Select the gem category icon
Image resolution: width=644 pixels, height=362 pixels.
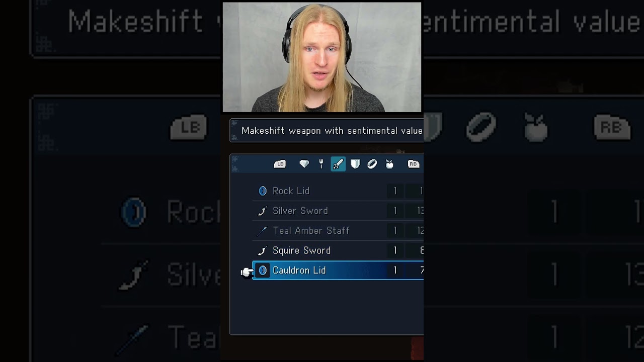coord(304,164)
